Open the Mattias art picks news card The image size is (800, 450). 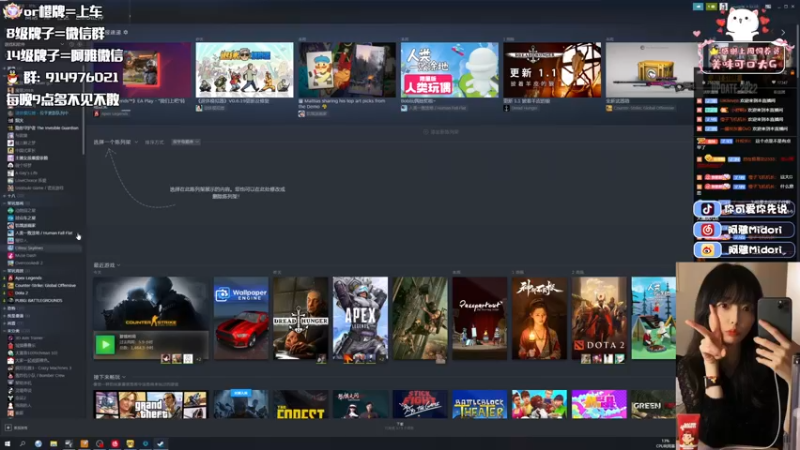[x=347, y=70]
